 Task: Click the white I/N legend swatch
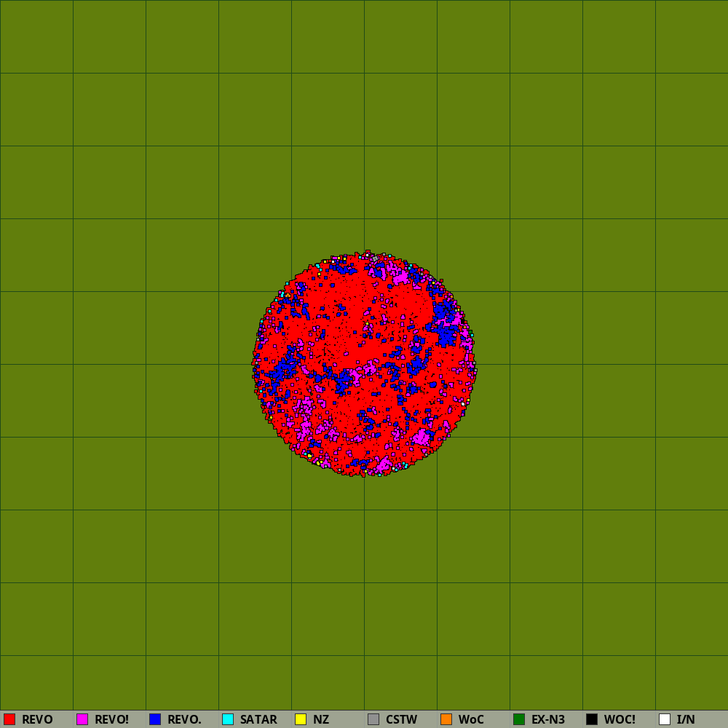pyautogui.click(x=665, y=719)
